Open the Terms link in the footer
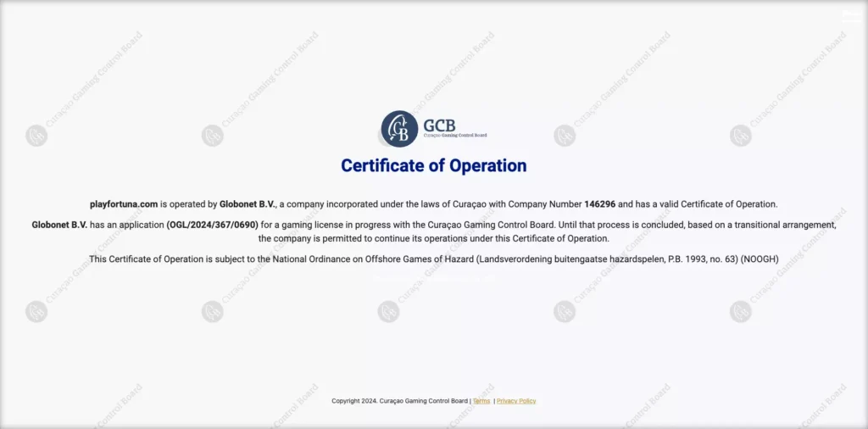The image size is (868, 429). click(481, 401)
